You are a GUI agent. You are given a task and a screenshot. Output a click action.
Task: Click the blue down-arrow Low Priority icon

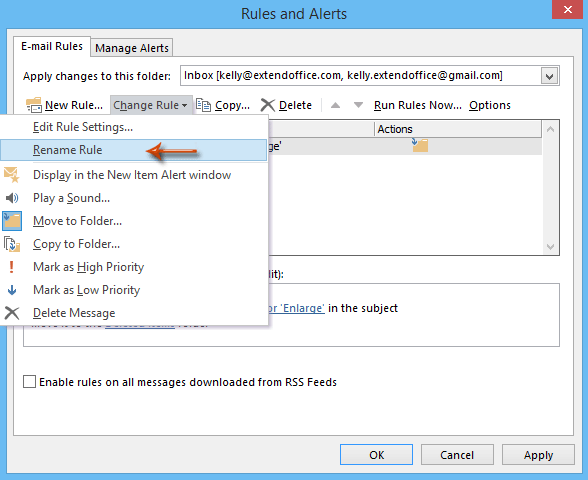click(x=12, y=290)
